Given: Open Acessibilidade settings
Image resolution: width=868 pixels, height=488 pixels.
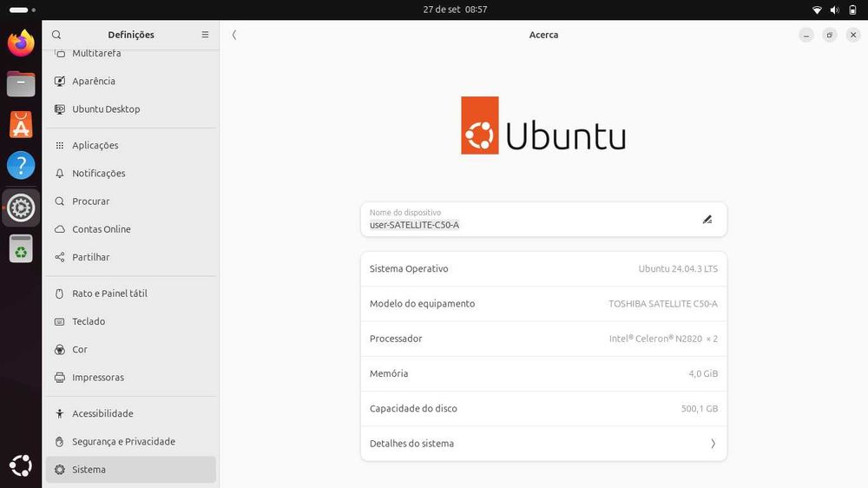Looking at the screenshot, I should click(x=131, y=414).
